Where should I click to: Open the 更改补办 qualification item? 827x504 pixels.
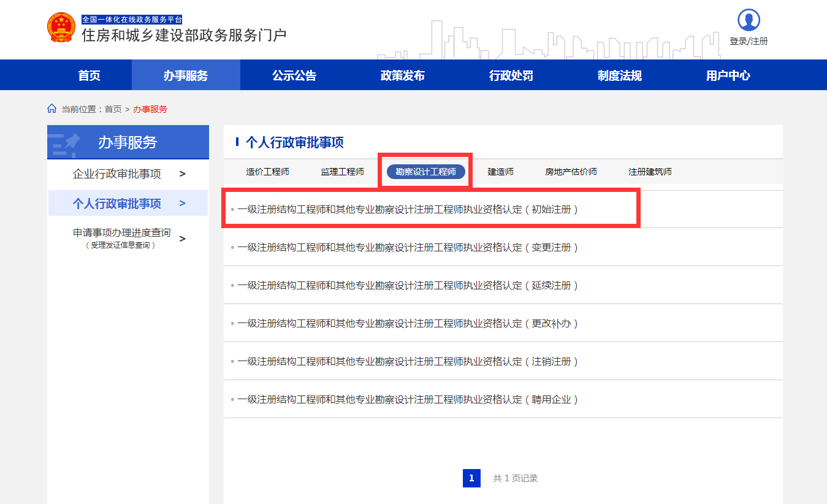[408, 323]
